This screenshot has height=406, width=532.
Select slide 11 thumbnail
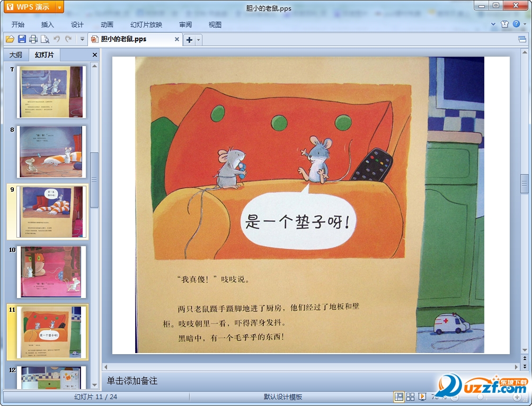click(x=51, y=332)
